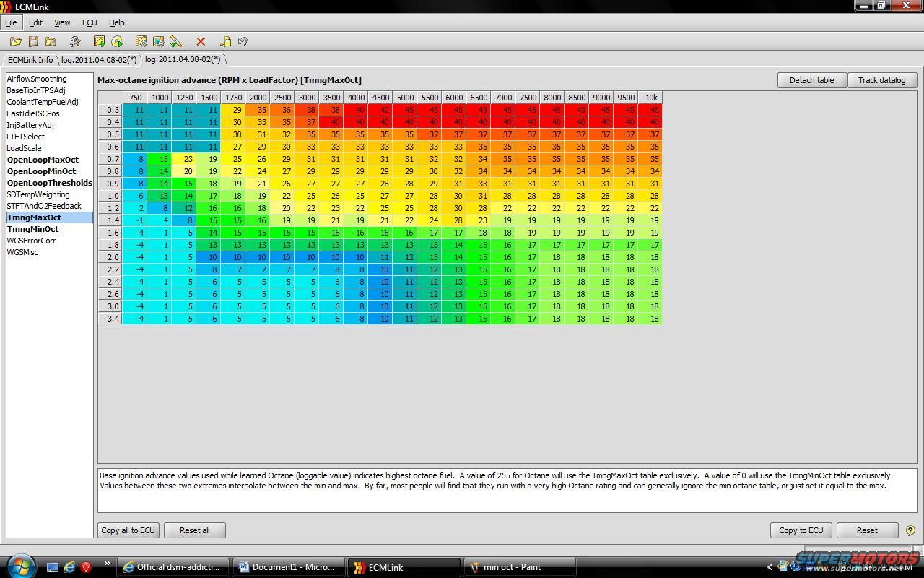This screenshot has height=578, width=924.
Task: Click the floppy disk save icon
Action: (33, 42)
